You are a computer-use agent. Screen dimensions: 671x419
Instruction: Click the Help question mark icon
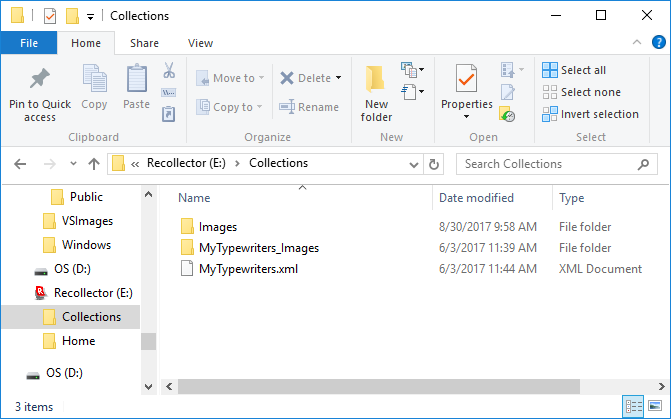coord(657,43)
